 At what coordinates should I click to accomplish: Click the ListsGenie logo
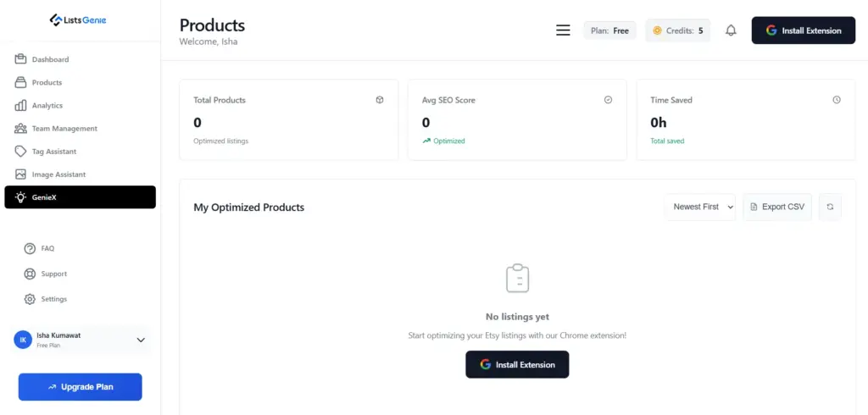pos(77,20)
